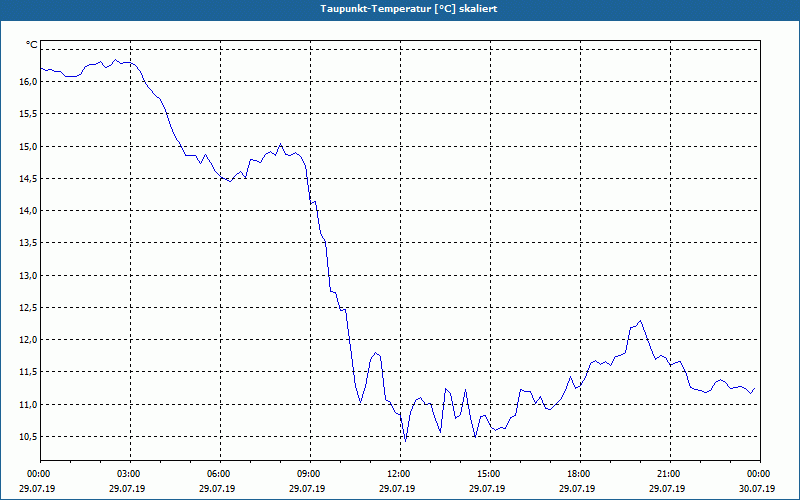
Task: Click the 18:00 time axis label
Action: pyautogui.click(x=580, y=474)
